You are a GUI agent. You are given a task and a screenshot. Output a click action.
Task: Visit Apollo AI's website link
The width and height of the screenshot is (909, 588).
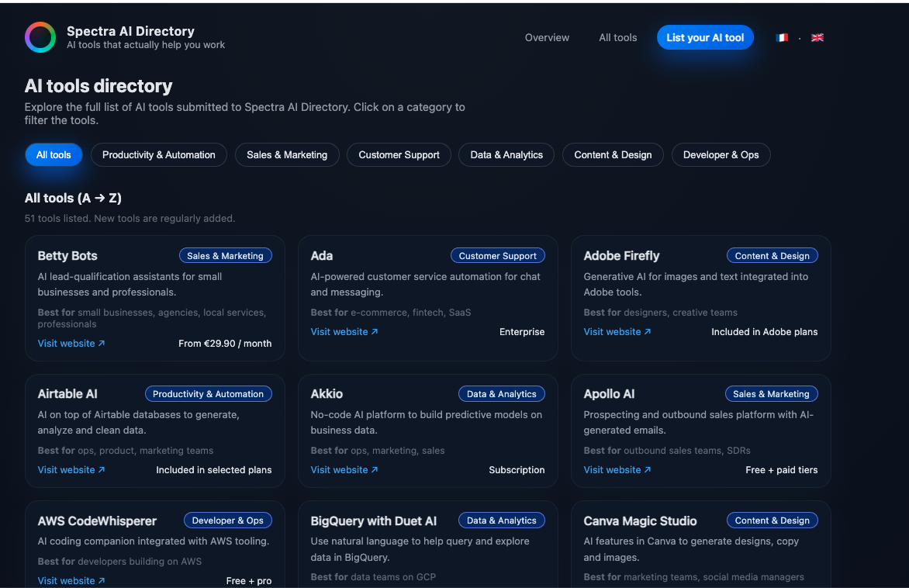(x=612, y=469)
